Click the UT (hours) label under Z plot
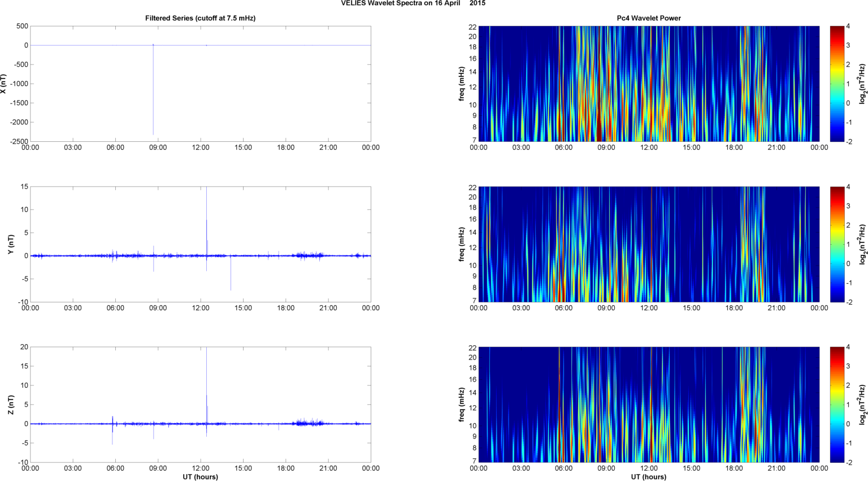The image size is (868, 481). [x=200, y=476]
